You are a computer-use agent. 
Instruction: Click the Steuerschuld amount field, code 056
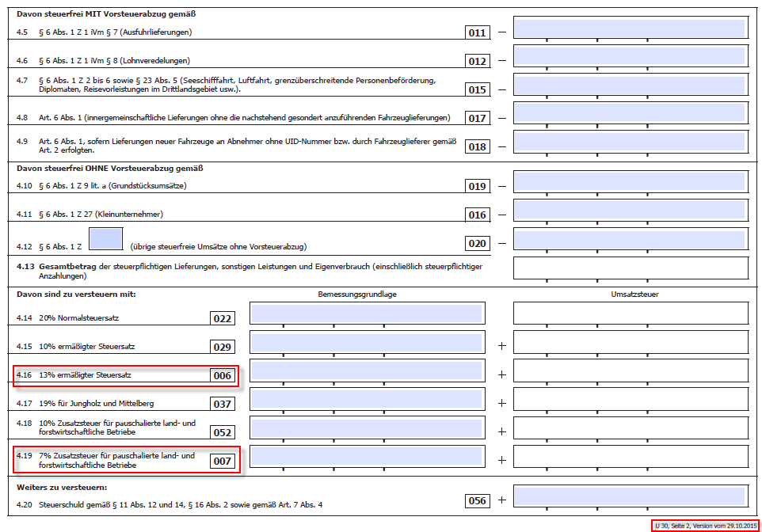[x=629, y=496]
